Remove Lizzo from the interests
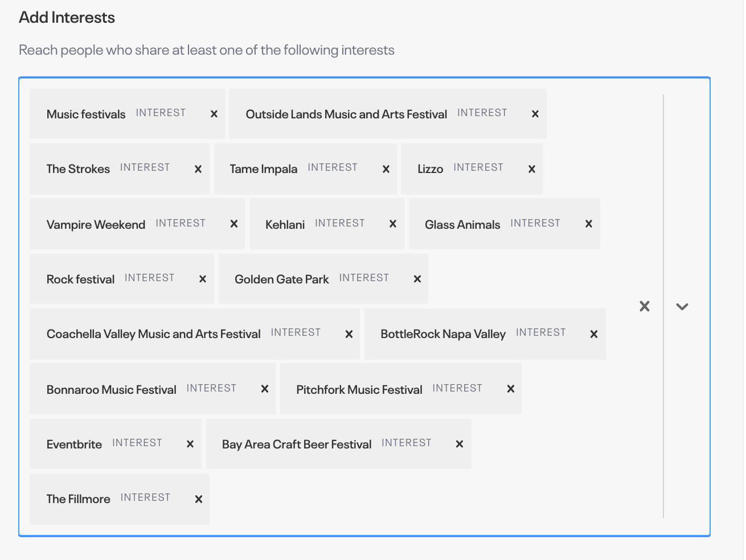The height and width of the screenshot is (560, 746). click(532, 169)
